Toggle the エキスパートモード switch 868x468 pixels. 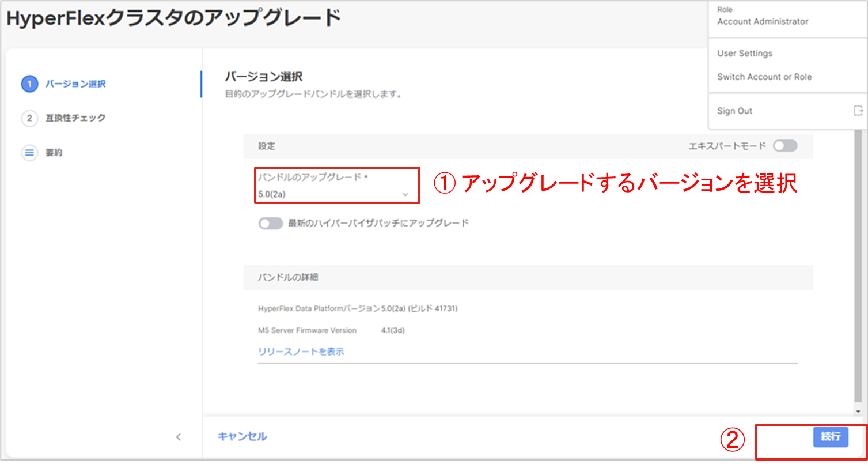(785, 146)
